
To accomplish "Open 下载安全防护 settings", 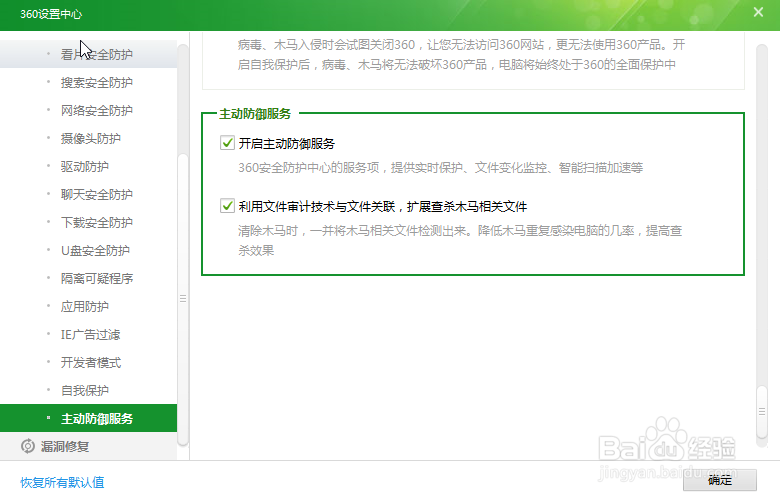I will point(89,222).
